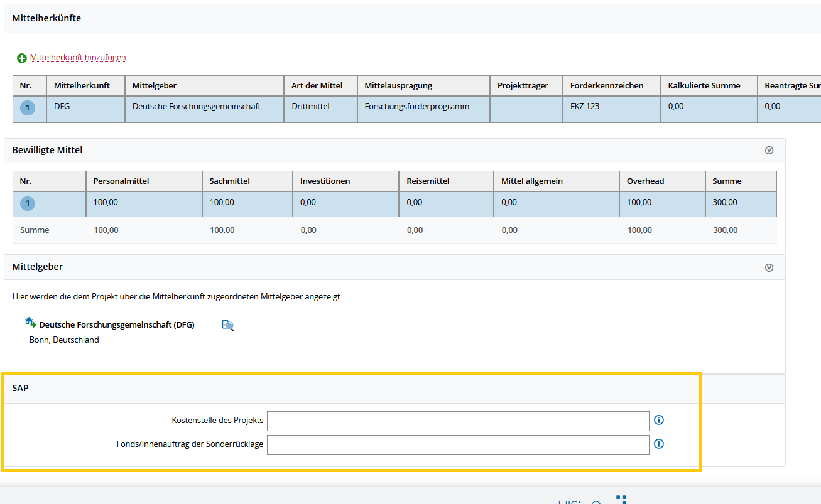Select Deutsche Forschungsgemeinschaft (DFG) entry
The image size is (821, 504).
[117, 324]
